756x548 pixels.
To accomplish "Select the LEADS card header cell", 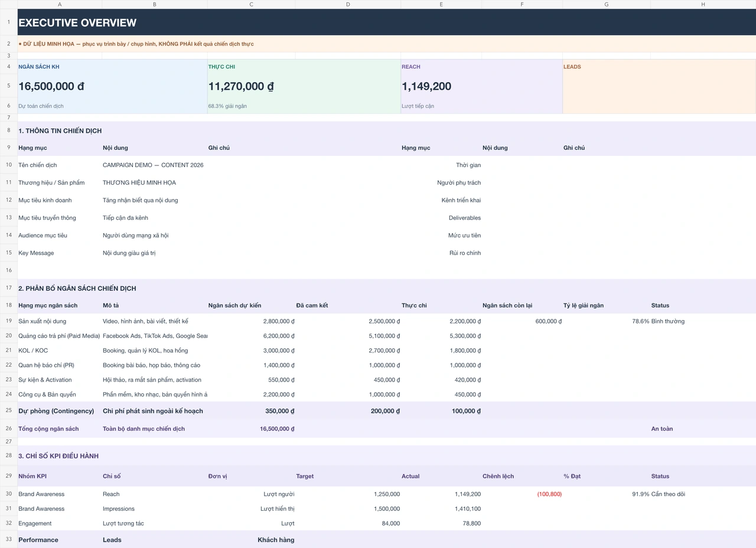I will [x=659, y=67].
